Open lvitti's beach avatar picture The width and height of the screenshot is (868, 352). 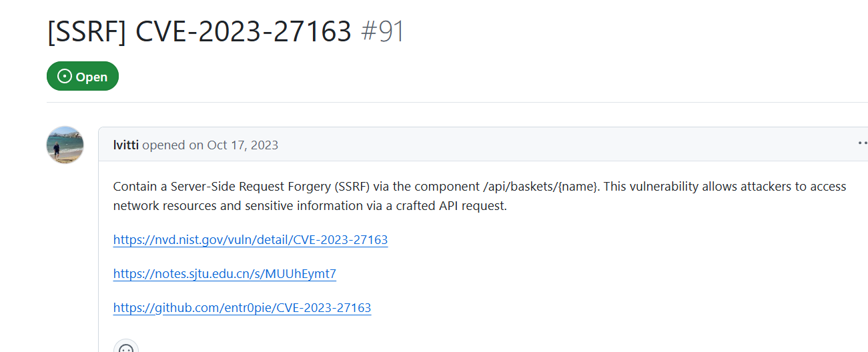[65, 145]
